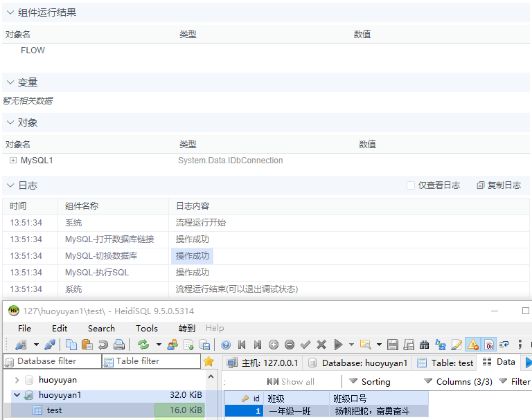This screenshot has width=532, height=420.
Task: Click the Undo arrow icon
Action: [103, 345]
